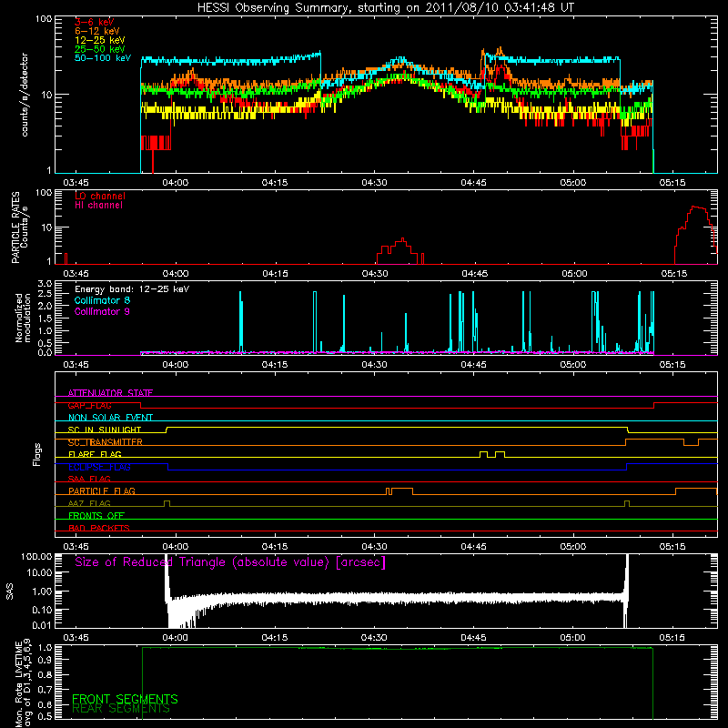The width and height of the screenshot is (728, 728).
Task: Select the dim REAR SEGMENTS legend label
Action: (x=121, y=709)
